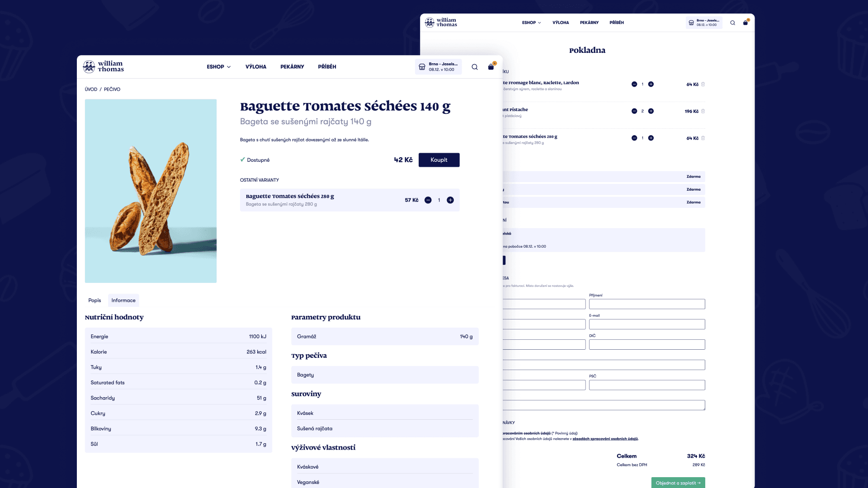
Task: Open Brno branch pickup selector on product page
Action: coord(439,67)
